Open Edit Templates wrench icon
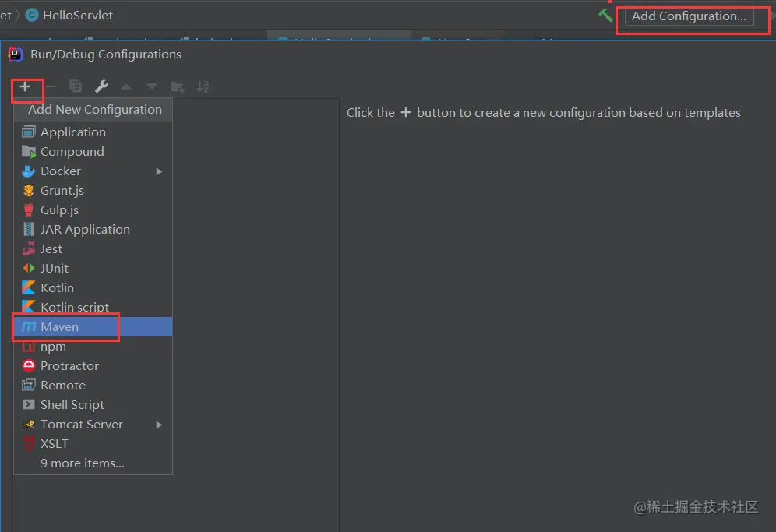Image resolution: width=776 pixels, height=532 pixels. (x=101, y=86)
